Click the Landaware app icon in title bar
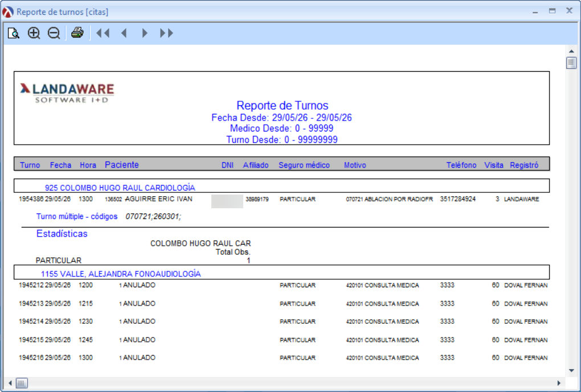 tap(8, 12)
